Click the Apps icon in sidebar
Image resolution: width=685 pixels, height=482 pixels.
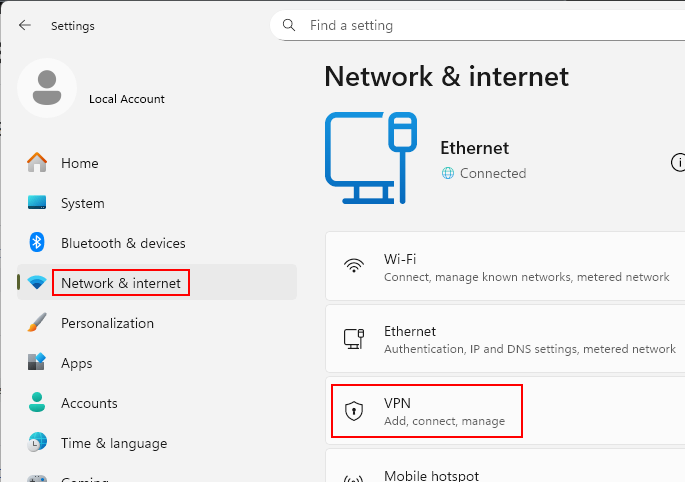(37, 363)
